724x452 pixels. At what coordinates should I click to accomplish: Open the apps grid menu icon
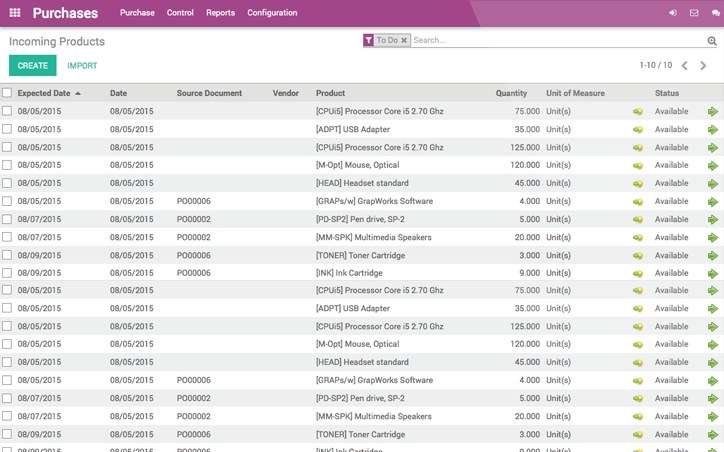tap(15, 13)
